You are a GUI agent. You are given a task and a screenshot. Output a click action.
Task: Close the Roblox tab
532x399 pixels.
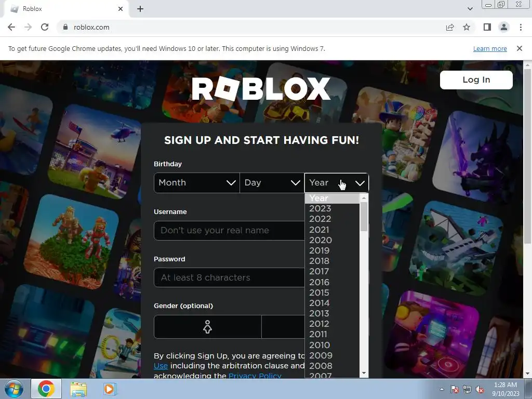pos(121,9)
